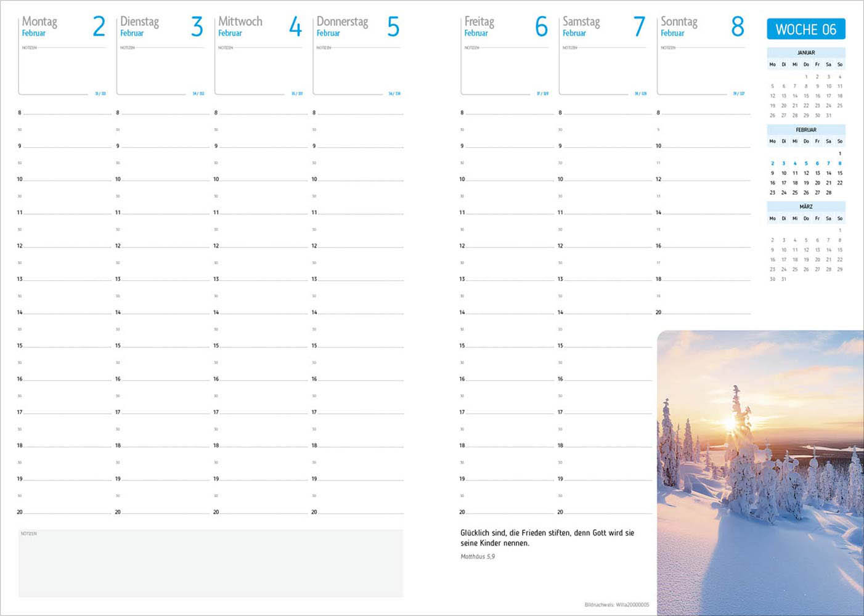Viewport: 864px width, 616px height.
Task: Click the winter snow landscape photo
Action: coord(760,472)
